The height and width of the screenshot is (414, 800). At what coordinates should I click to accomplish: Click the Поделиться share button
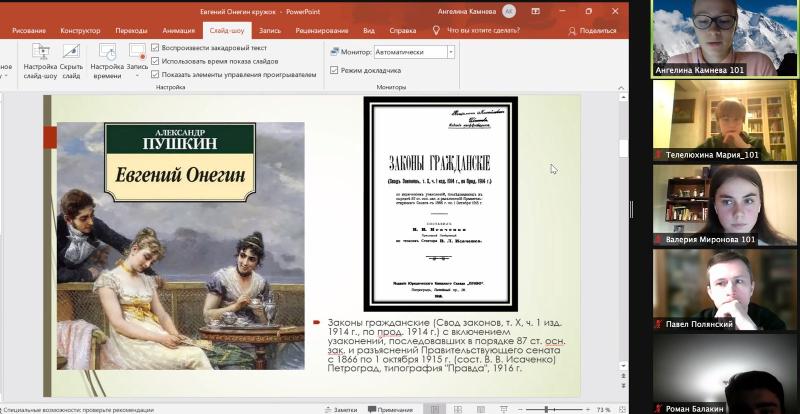point(593,31)
